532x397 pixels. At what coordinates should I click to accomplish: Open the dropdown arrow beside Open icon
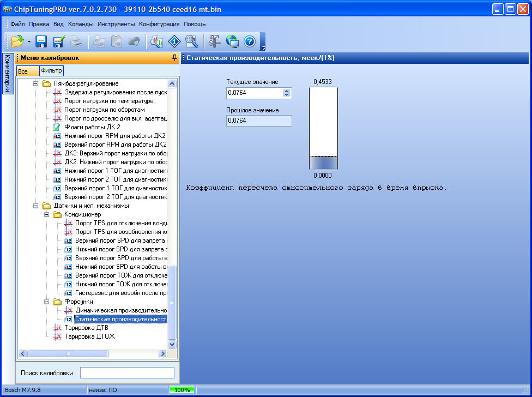[x=29, y=41]
